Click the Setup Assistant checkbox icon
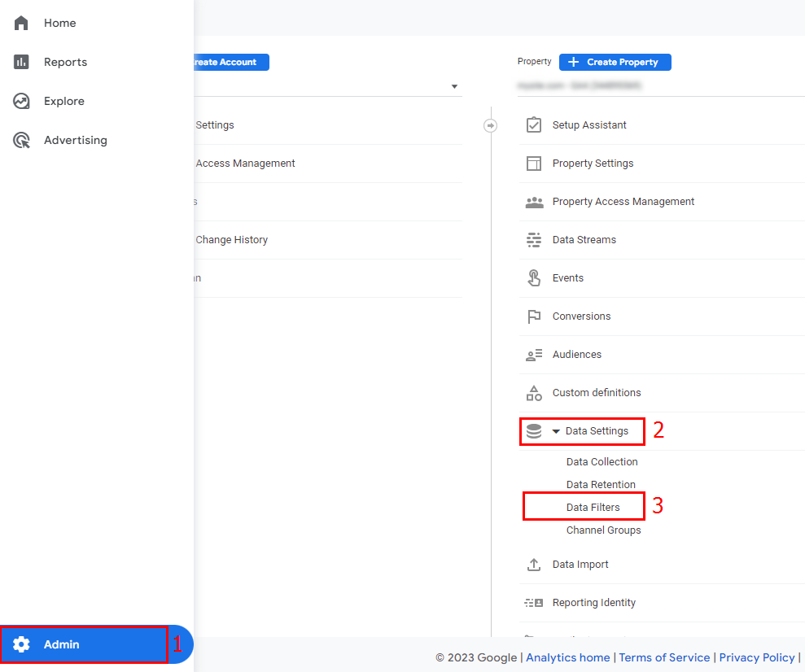The height and width of the screenshot is (672, 805). [534, 124]
